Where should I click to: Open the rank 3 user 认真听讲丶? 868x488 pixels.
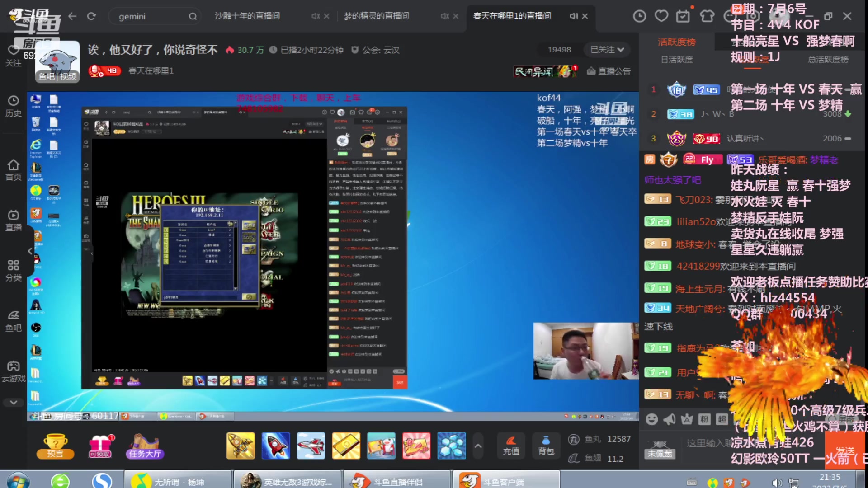point(745,138)
